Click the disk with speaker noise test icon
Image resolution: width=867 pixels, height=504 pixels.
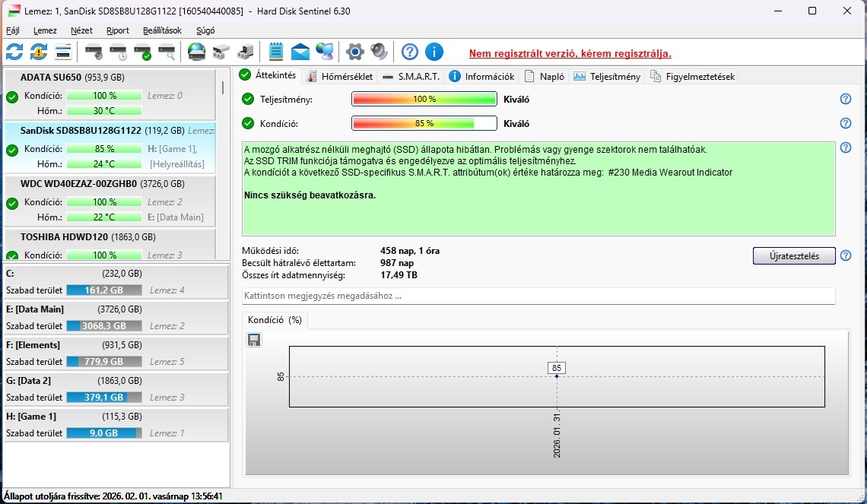click(x=94, y=52)
